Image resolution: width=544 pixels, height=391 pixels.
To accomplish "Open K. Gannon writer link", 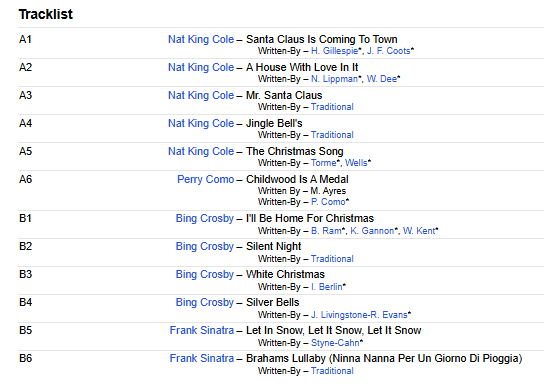I will point(372,231).
